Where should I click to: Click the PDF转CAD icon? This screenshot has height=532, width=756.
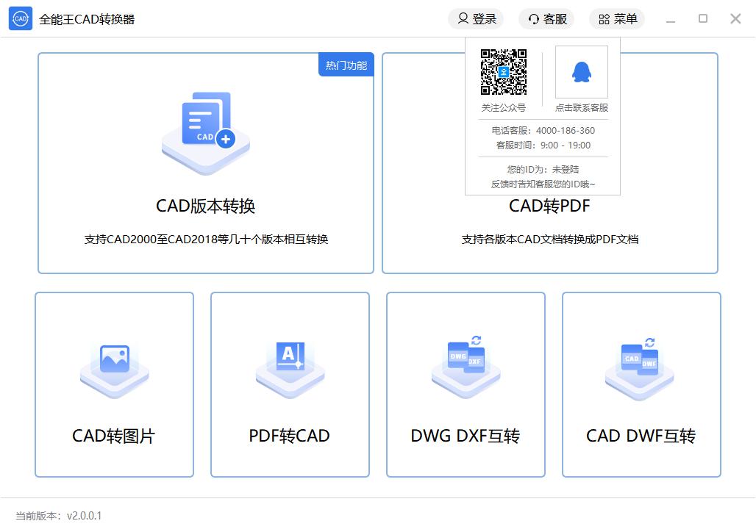[290, 367]
